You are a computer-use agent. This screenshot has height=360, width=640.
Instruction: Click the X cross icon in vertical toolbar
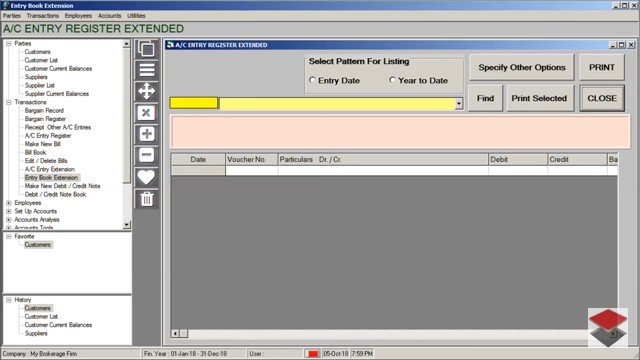[x=147, y=113]
